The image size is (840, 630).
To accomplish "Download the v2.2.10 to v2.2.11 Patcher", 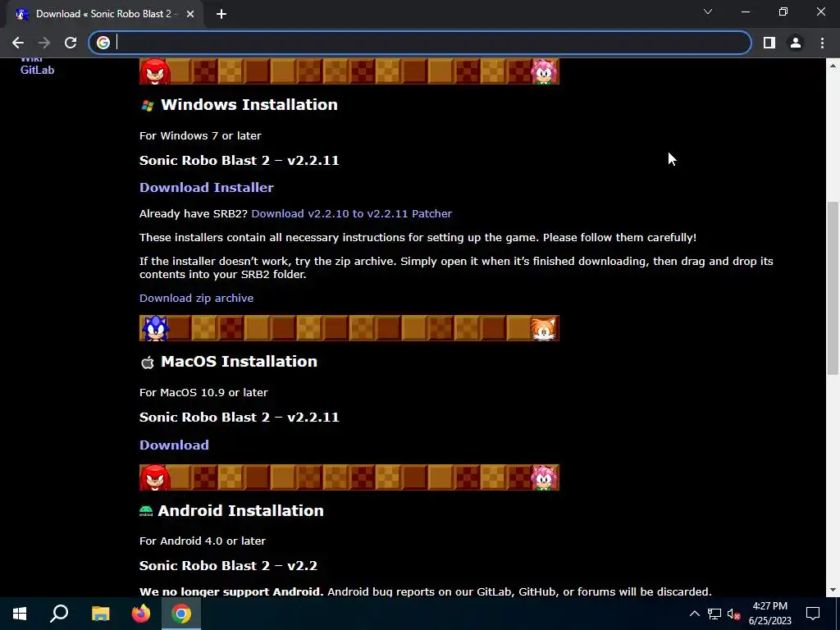I will 351,214.
